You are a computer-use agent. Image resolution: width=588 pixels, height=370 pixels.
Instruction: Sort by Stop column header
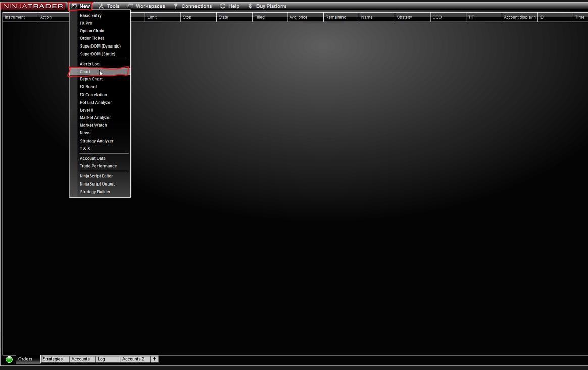[x=199, y=17]
